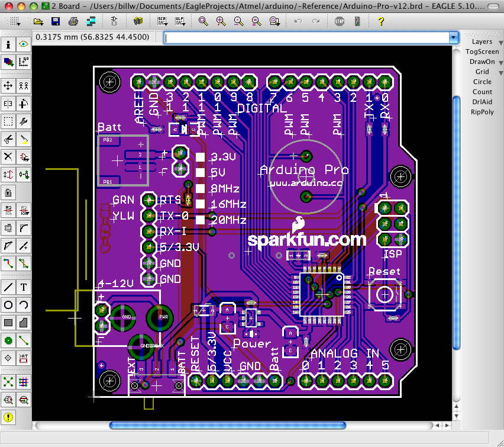Click the Save disk icon
Image resolution: width=504 pixels, height=447 pixels.
[x=56, y=21]
